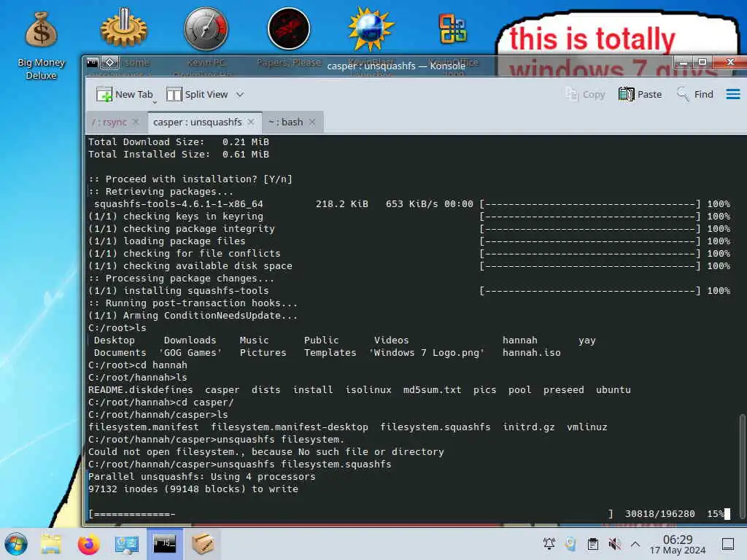Click Split View in Konsole toolbar
747x560 pixels.
pyautogui.click(x=197, y=94)
